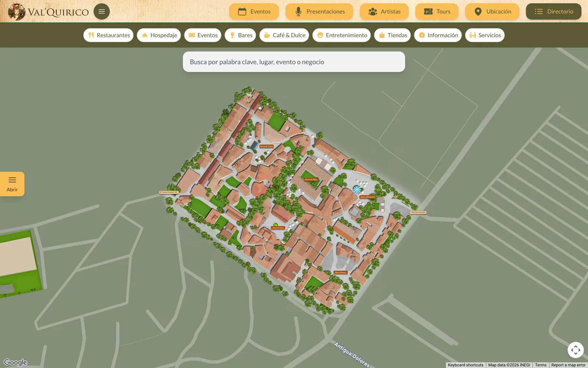Click the Barrio de Triana label
The height and width of the screenshot is (368, 588).
[x=266, y=146]
